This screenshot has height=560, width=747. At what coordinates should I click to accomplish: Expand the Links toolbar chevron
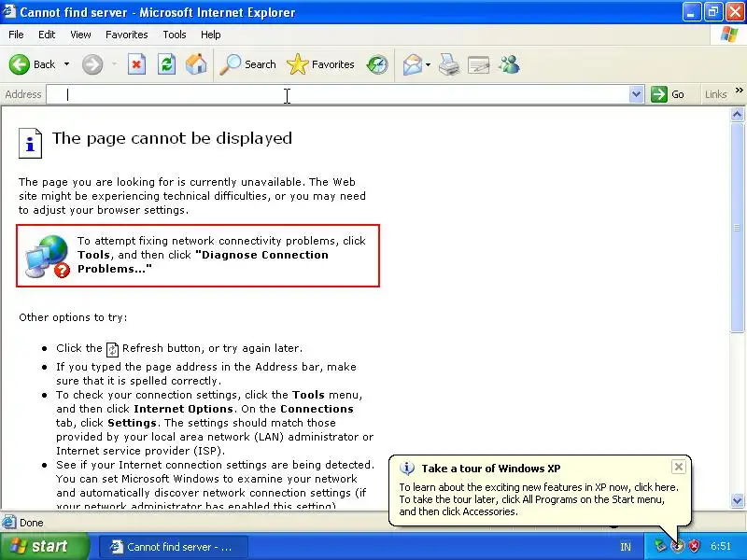[x=739, y=90]
